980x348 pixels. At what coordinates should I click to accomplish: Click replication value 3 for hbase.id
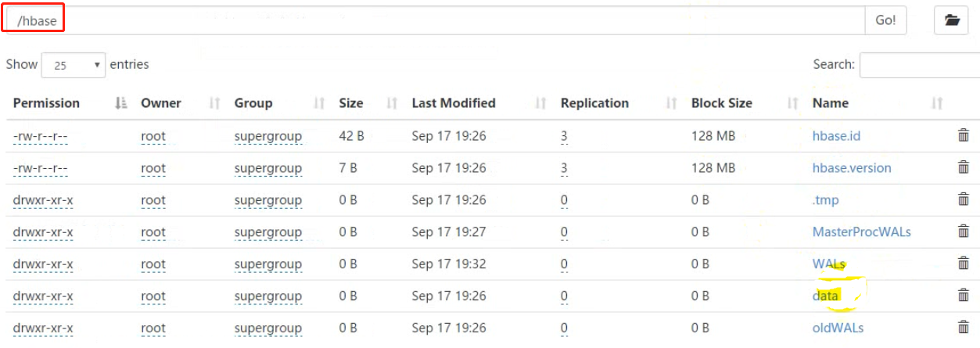point(564,136)
